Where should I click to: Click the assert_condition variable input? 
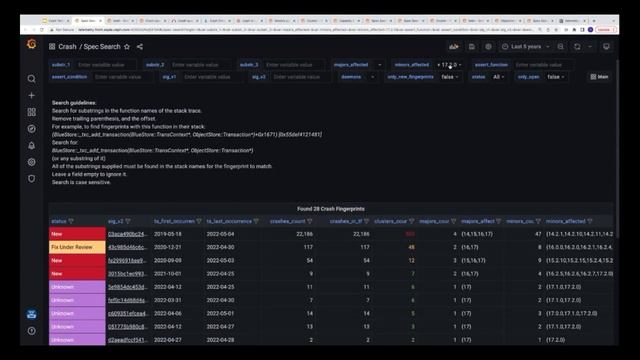click(122, 77)
